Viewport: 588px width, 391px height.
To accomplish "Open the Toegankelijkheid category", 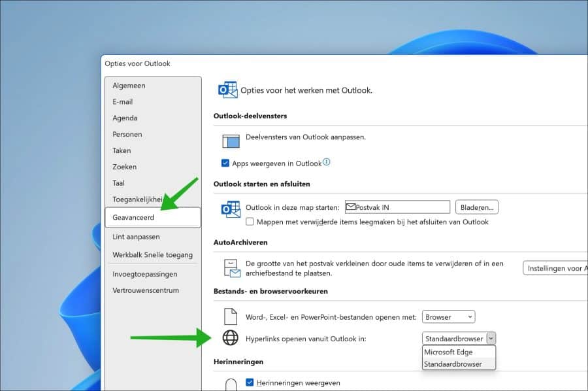I will pos(138,199).
